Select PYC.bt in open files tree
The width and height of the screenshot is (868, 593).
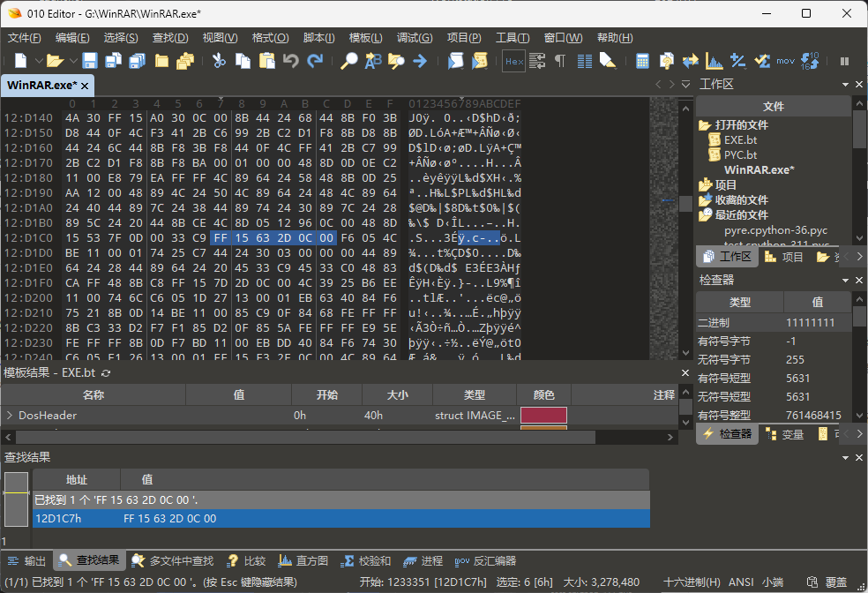click(x=740, y=155)
